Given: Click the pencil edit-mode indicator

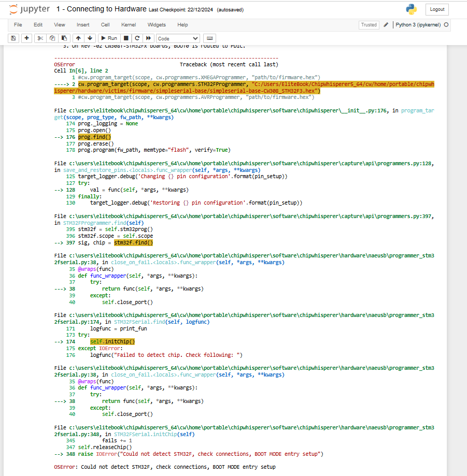Looking at the screenshot, I should [386, 25].
